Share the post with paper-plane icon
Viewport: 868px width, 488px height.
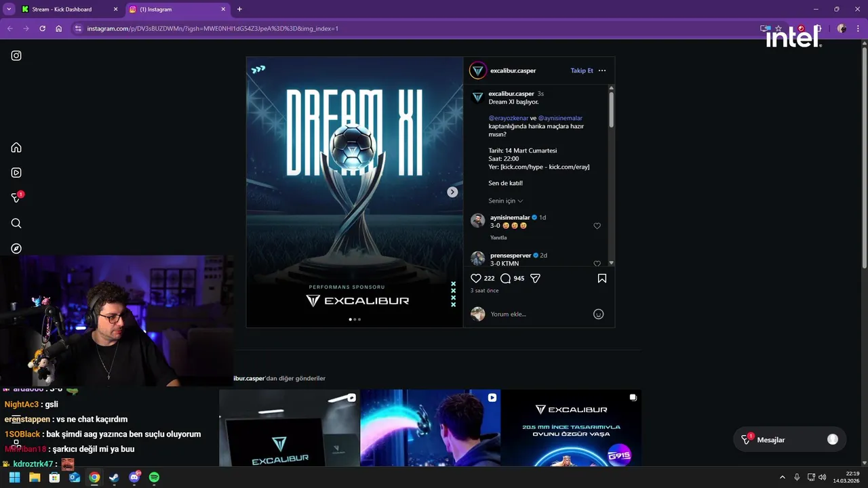tap(535, 278)
